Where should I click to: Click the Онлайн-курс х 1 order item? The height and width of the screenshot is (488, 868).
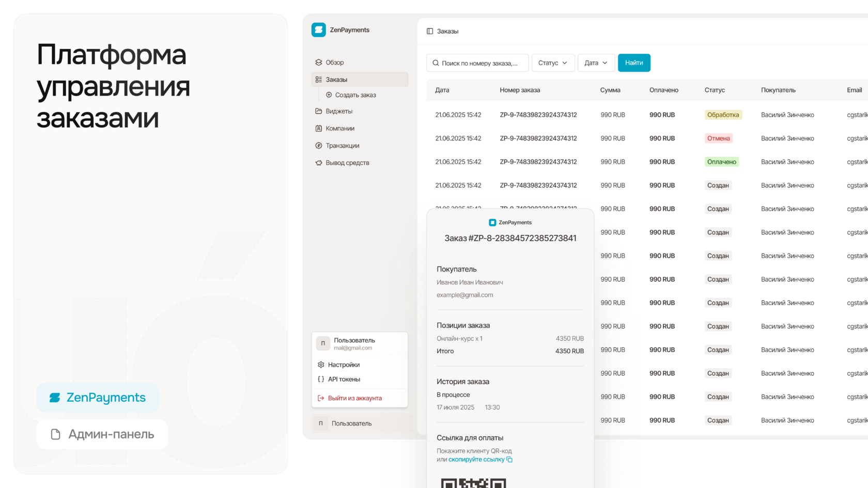(x=459, y=339)
